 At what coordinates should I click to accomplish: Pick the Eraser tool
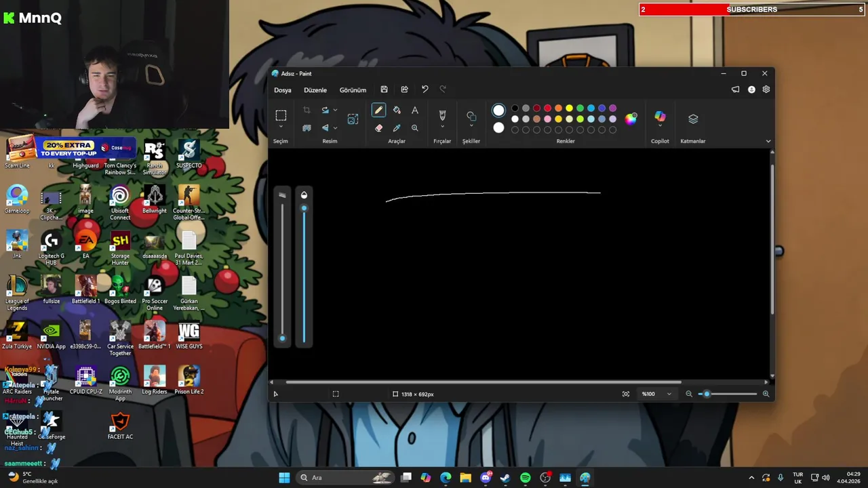(x=378, y=128)
